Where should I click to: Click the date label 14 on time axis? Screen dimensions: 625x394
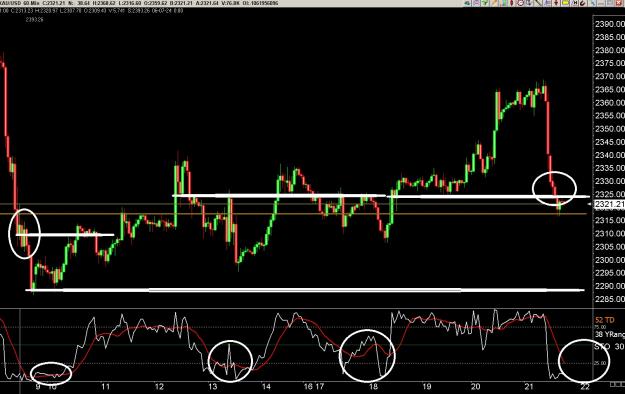pyautogui.click(x=266, y=386)
